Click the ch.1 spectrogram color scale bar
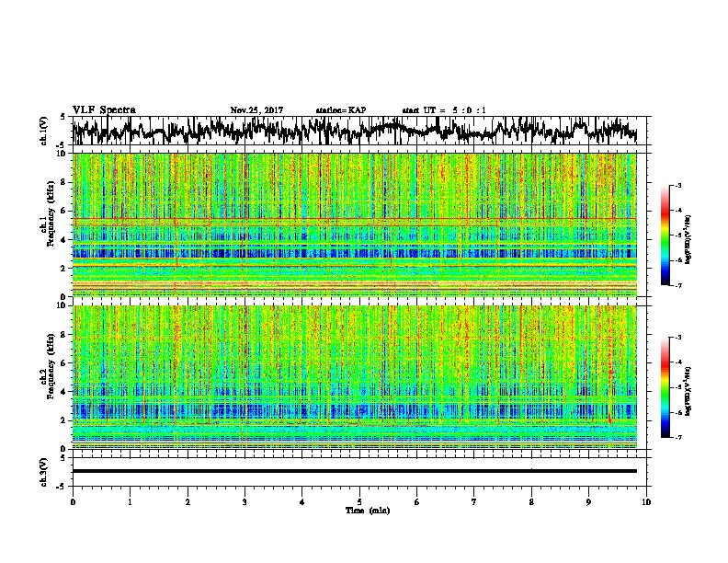 (665, 236)
